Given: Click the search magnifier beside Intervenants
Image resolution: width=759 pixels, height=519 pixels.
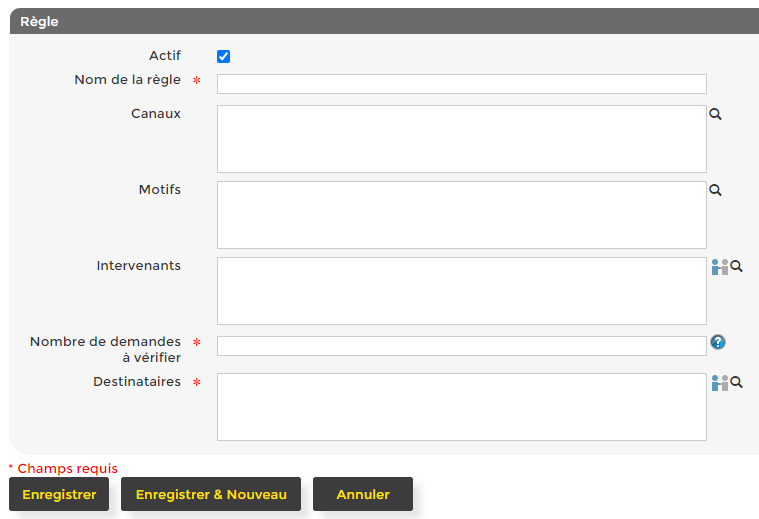Looking at the screenshot, I should 737,267.
